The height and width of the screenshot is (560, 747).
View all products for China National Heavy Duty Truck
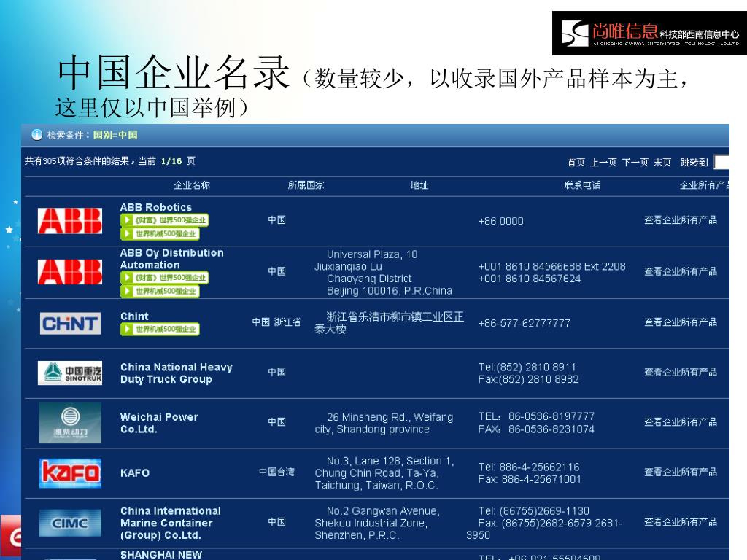pos(681,372)
